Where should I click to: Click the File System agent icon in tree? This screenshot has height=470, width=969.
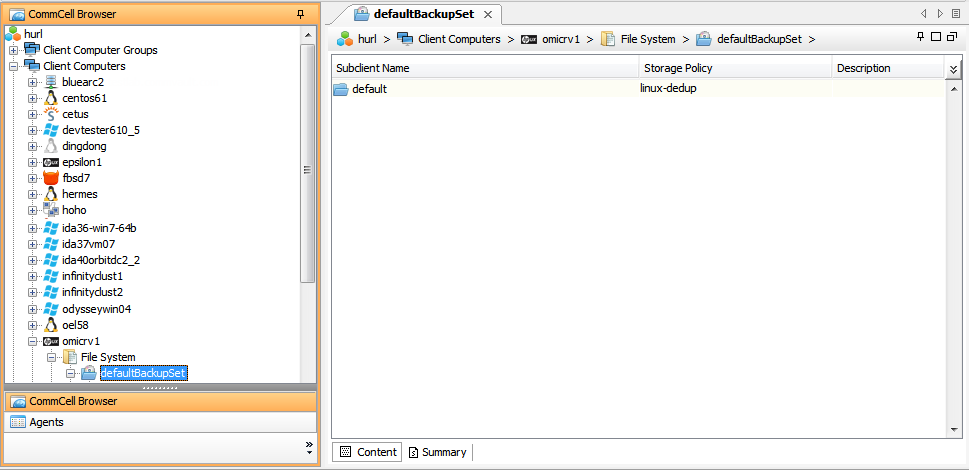(70, 357)
